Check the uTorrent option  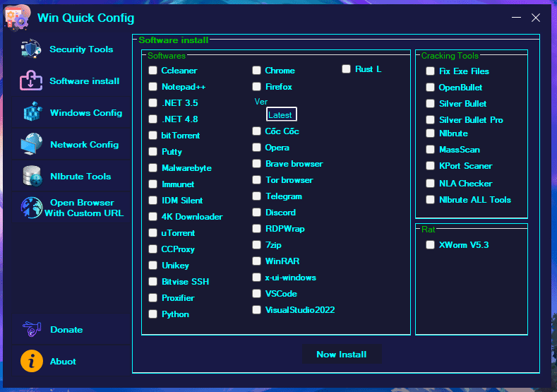(x=152, y=233)
